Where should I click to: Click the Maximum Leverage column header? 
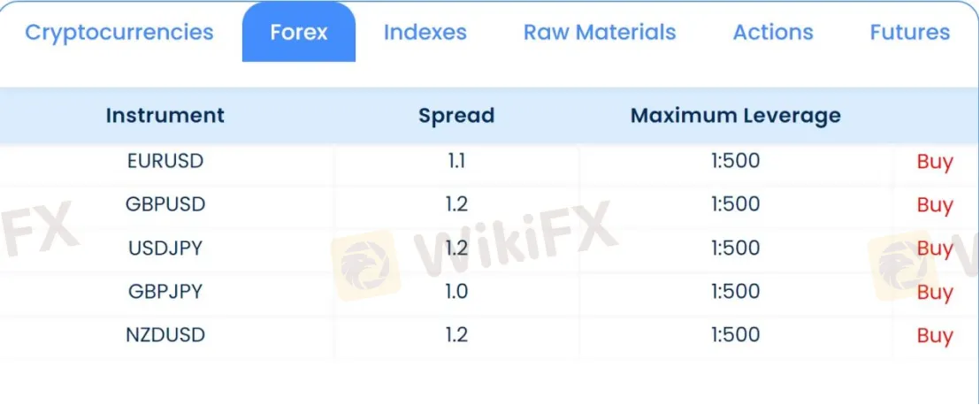[735, 115]
